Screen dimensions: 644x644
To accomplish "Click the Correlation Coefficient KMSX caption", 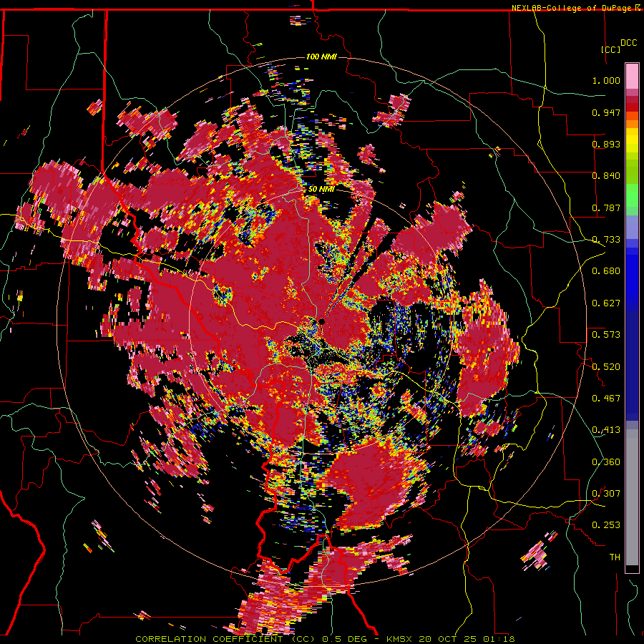I will coord(325,639).
